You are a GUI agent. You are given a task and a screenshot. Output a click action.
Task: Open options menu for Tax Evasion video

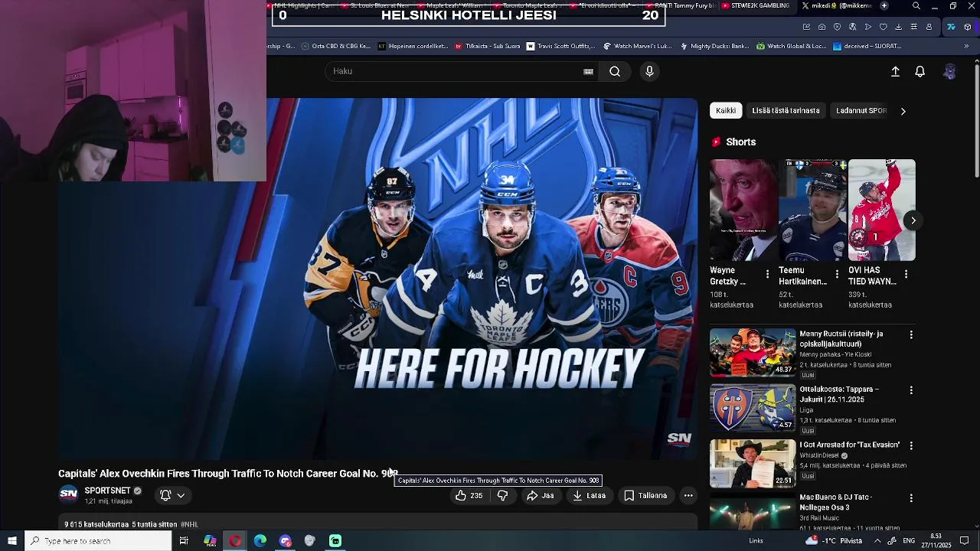click(x=911, y=445)
